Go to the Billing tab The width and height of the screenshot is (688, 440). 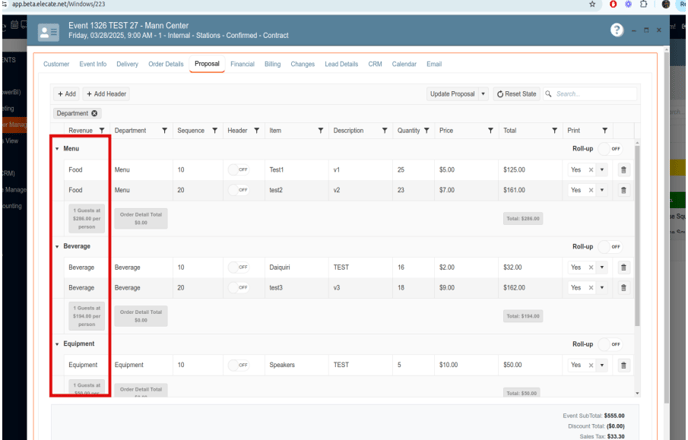pyautogui.click(x=272, y=64)
